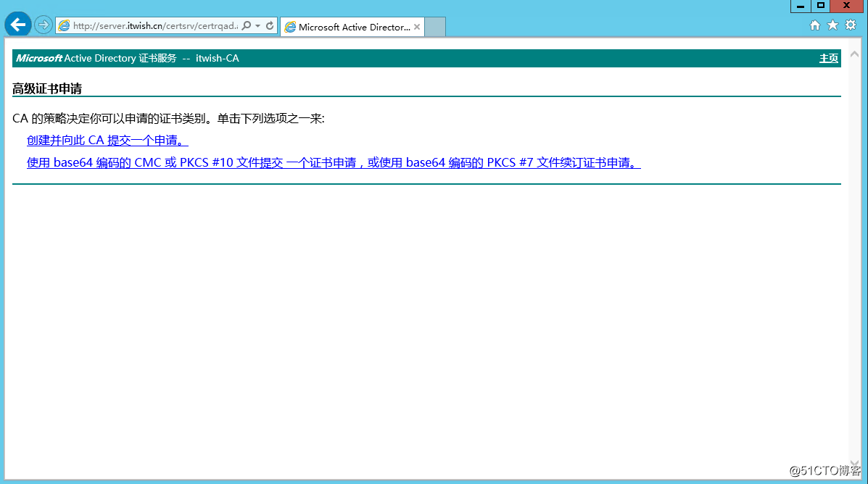
Task: Click the 主页 home link in banner
Action: [x=829, y=58]
